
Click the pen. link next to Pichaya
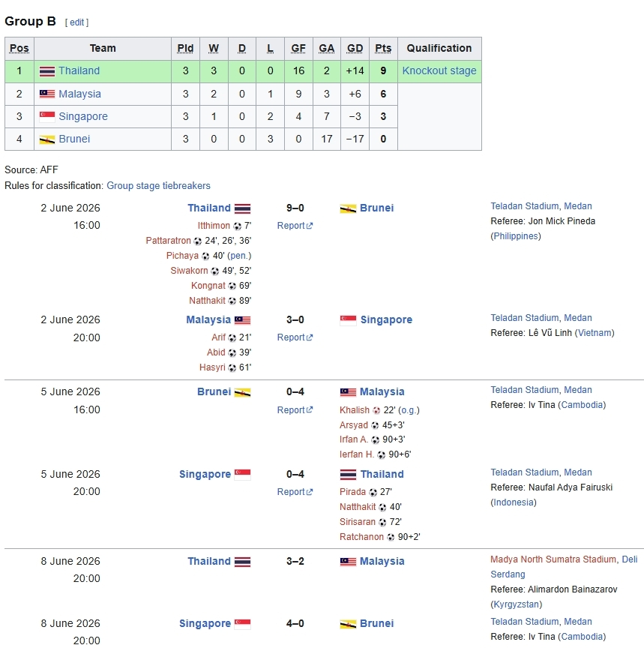pyautogui.click(x=239, y=256)
